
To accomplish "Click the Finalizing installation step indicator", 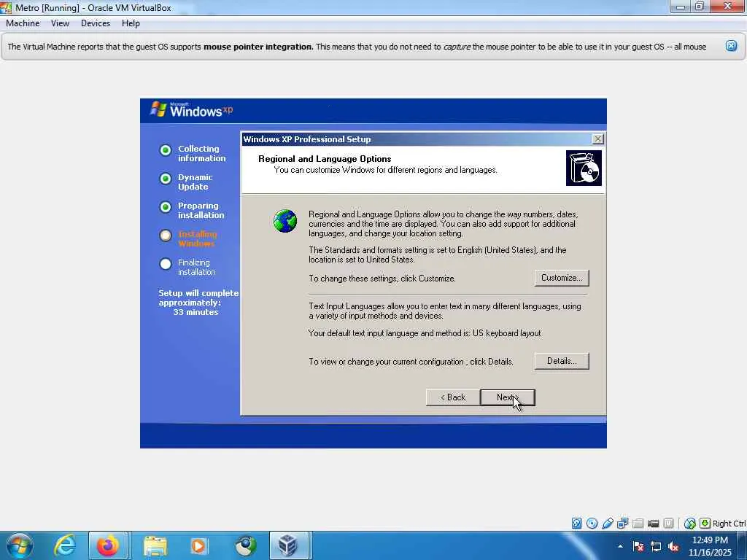I will pyautogui.click(x=166, y=264).
